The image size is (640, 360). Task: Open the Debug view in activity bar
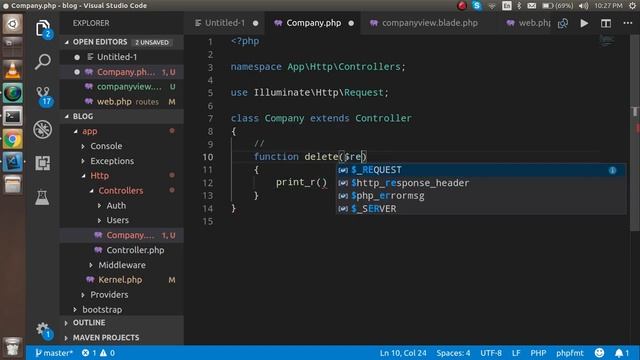pyautogui.click(x=42, y=130)
